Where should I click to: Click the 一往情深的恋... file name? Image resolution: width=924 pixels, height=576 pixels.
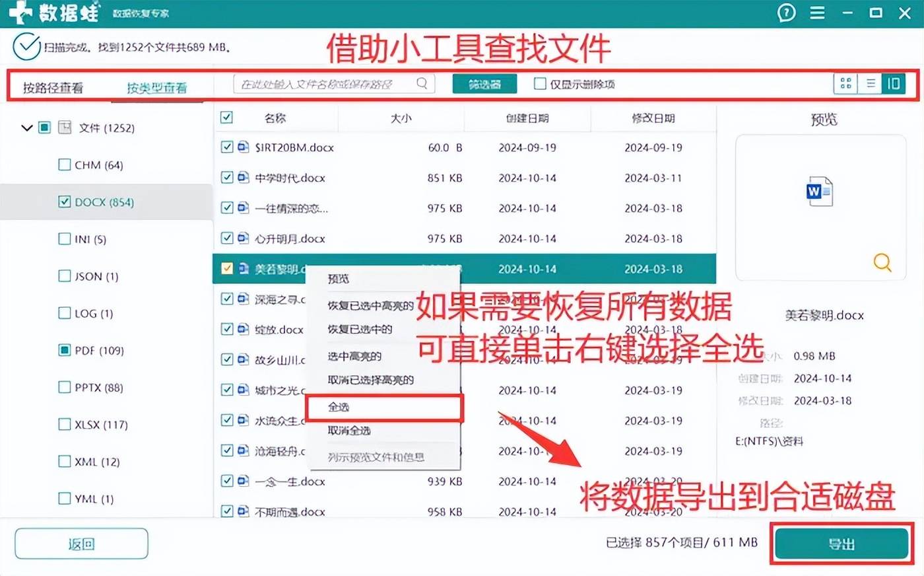pyautogui.click(x=291, y=208)
